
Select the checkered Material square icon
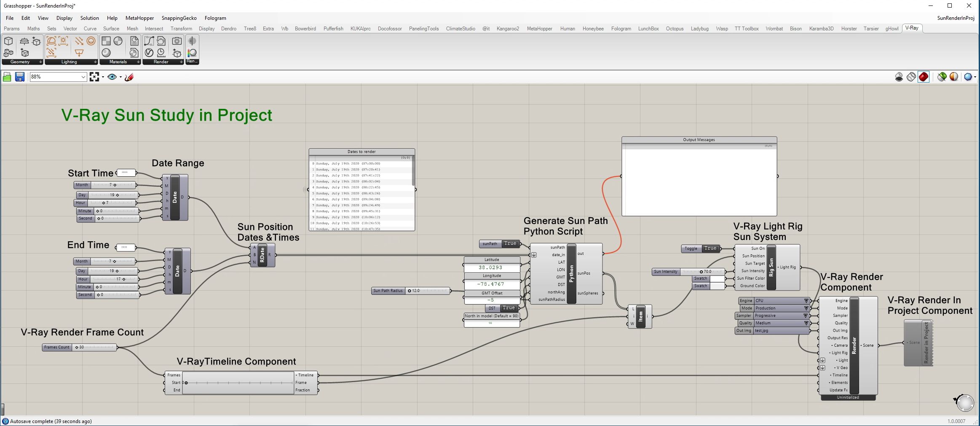[x=106, y=41]
